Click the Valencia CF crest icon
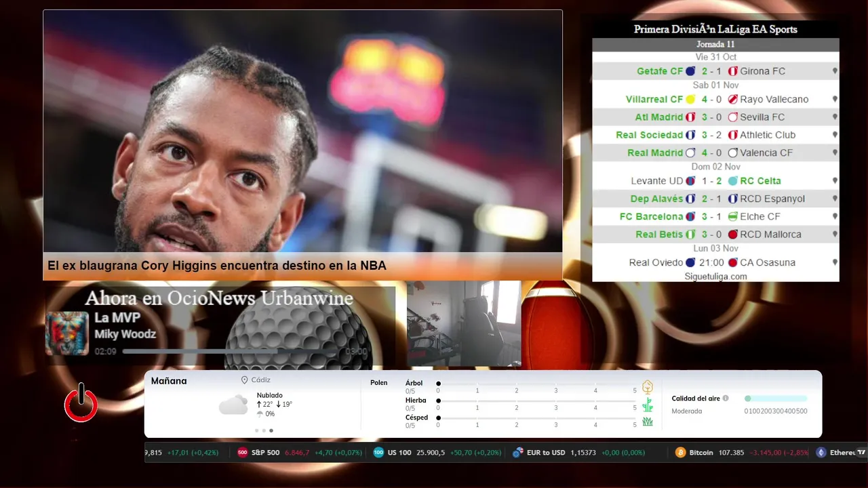The width and height of the screenshot is (868, 488). tap(732, 153)
